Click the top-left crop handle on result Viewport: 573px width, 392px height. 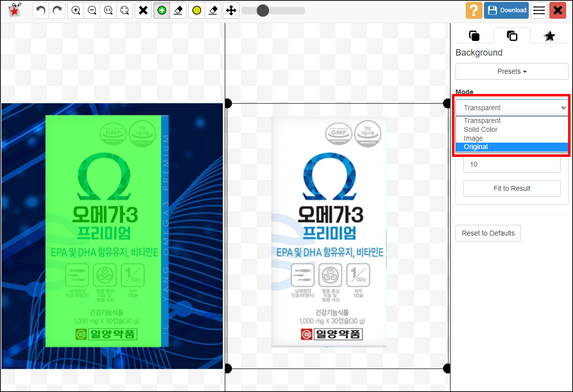coord(227,103)
